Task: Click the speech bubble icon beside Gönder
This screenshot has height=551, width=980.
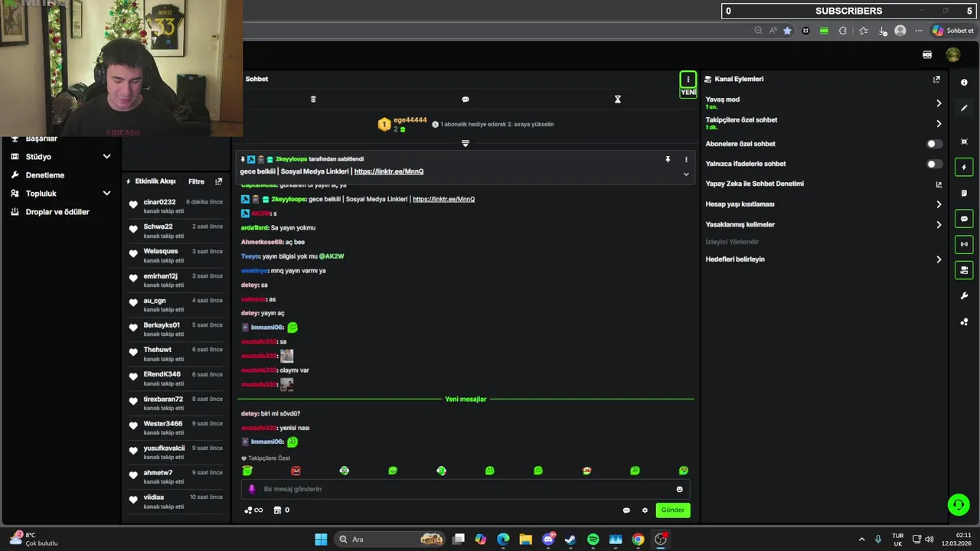Action: click(x=626, y=510)
